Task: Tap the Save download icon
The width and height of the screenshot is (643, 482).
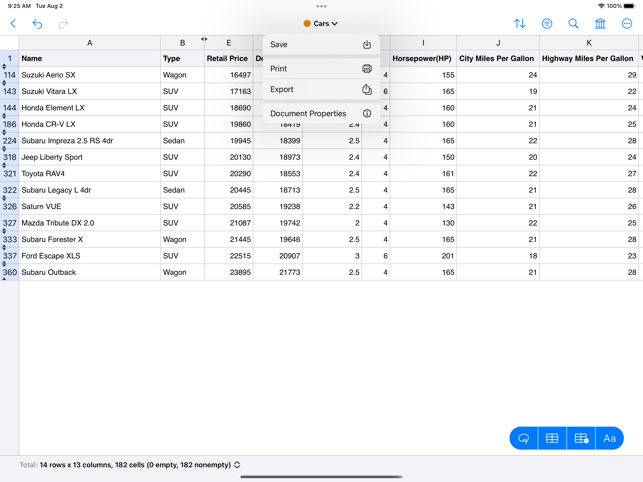Action: click(x=367, y=45)
